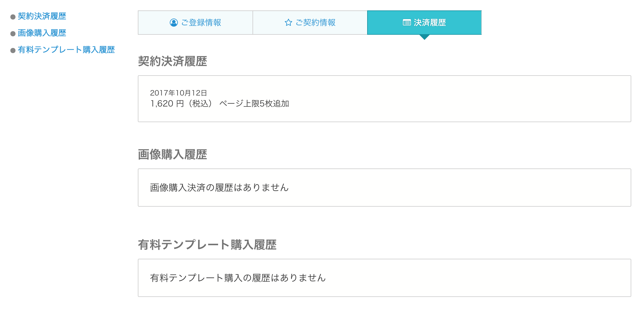Screen dimensions: 644x312
Task: Click the star icon on ご契約情報 tab
Action: (x=288, y=23)
